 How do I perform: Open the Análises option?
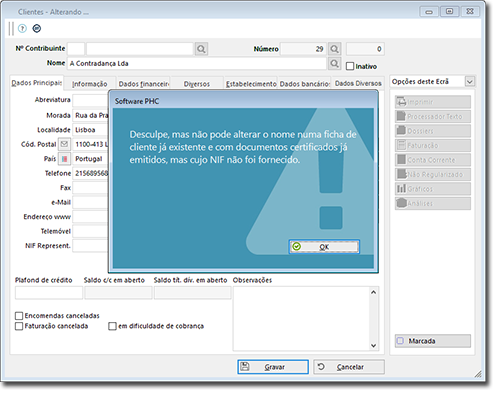pos(433,203)
